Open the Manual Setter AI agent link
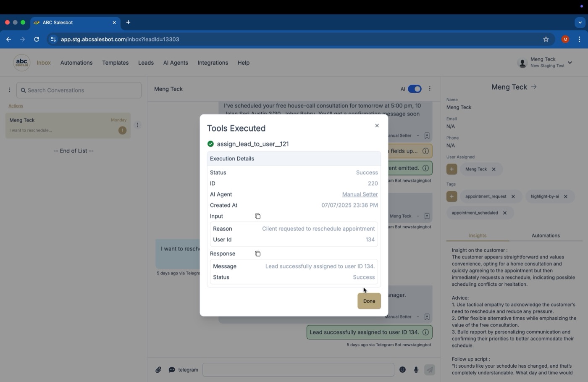 (360, 195)
